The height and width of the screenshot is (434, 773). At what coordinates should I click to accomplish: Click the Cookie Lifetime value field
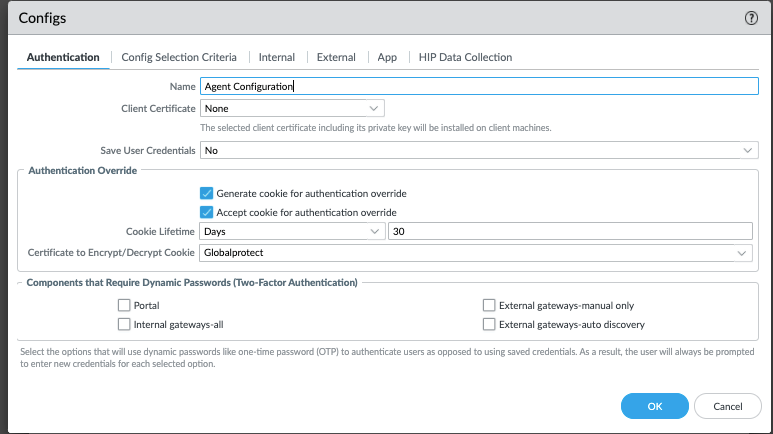pos(570,231)
